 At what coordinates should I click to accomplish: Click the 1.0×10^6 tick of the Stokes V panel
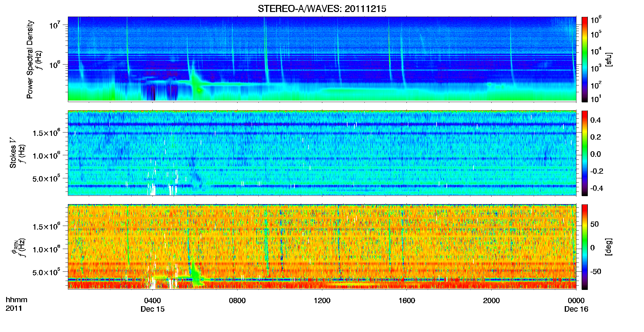pyautogui.click(x=46, y=155)
